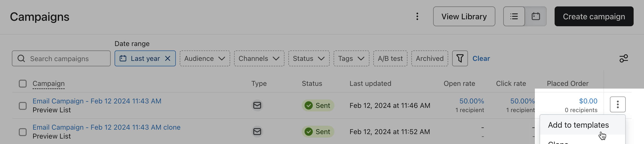
Task: Switch to calendar view
Action: click(536, 17)
